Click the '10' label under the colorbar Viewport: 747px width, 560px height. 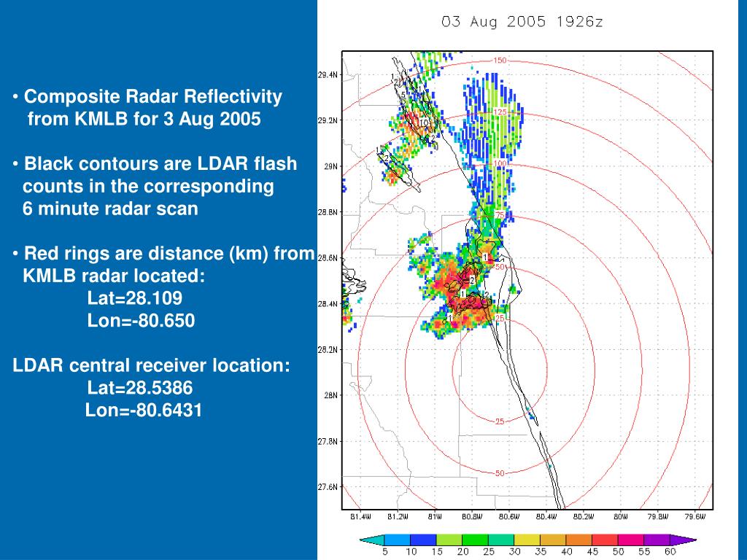tap(411, 551)
